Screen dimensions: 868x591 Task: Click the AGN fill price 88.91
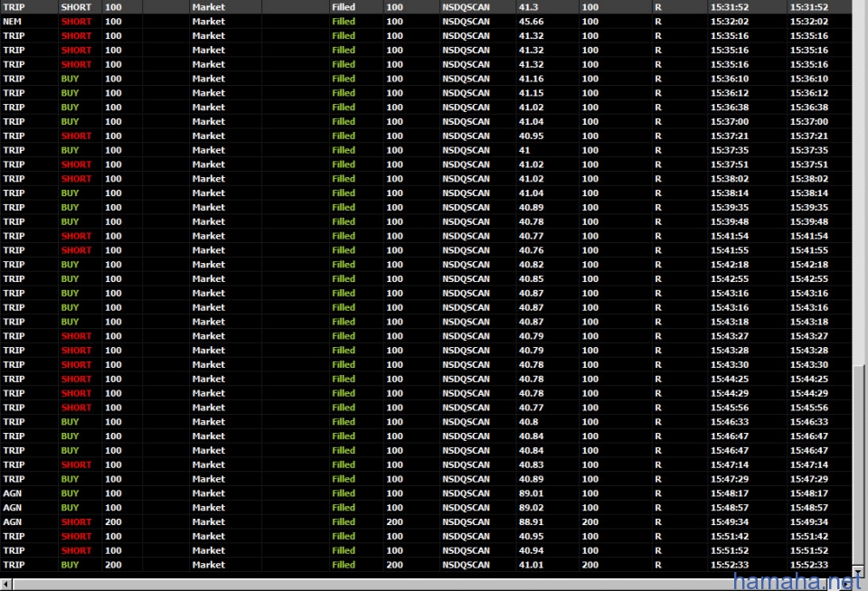(531, 521)
